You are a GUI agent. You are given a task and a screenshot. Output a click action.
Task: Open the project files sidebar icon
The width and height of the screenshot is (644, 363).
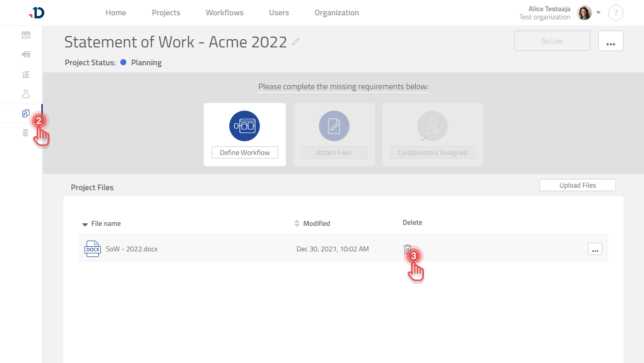(x=26, y=113)
